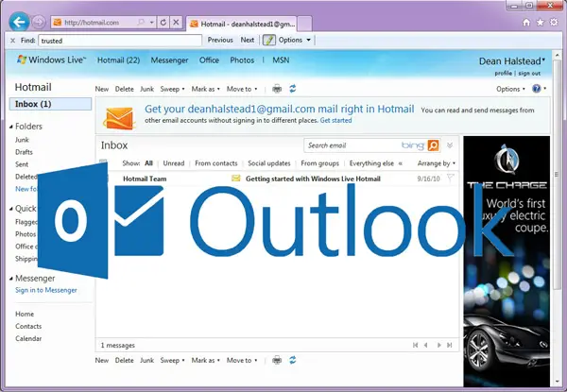Close the Find bar
This screenshot has width=567, height=392.
coord(12,41)
